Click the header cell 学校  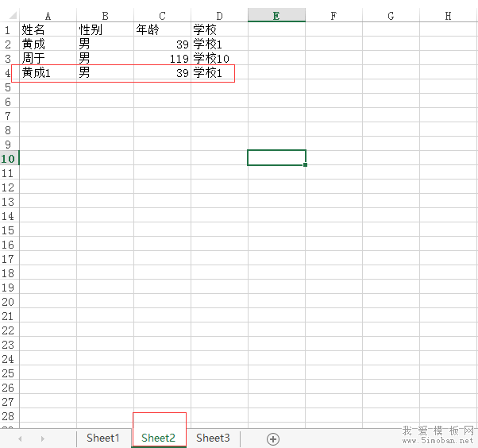(x=219, y=29)
